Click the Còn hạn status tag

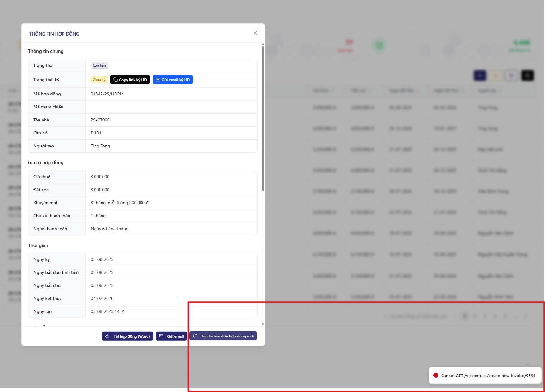point(99,65)
